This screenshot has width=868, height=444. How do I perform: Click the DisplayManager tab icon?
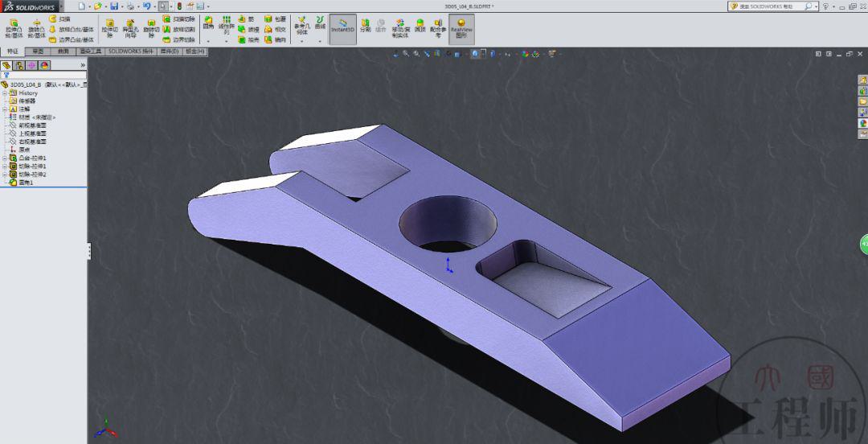44,65
